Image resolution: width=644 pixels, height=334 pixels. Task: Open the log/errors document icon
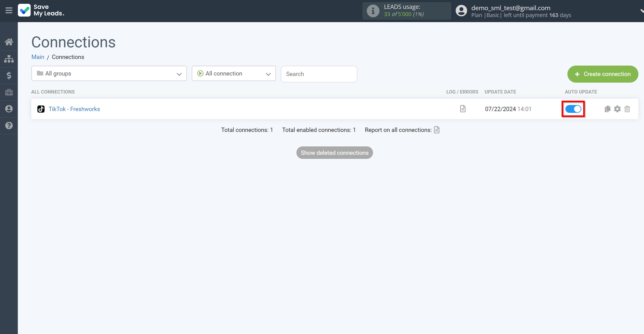(x=463, y=109)
